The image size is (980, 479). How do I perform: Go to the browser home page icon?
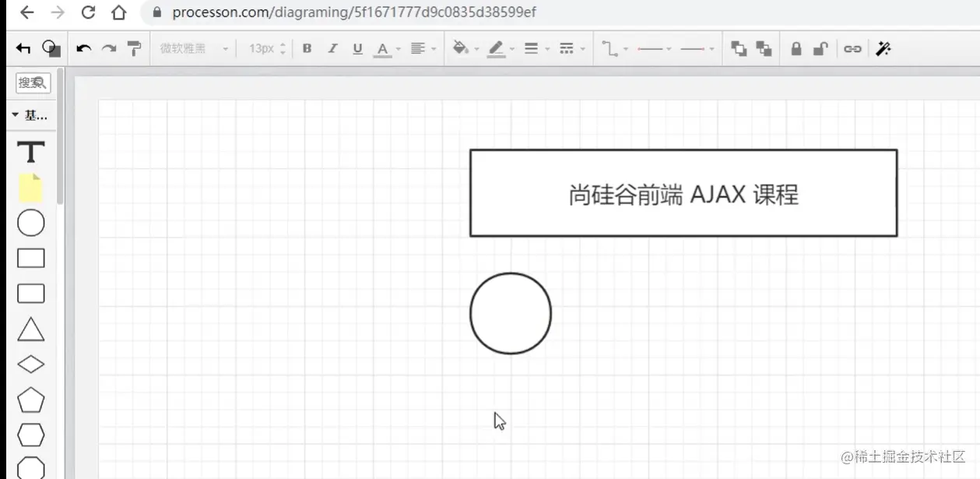(x=118, y=12)
